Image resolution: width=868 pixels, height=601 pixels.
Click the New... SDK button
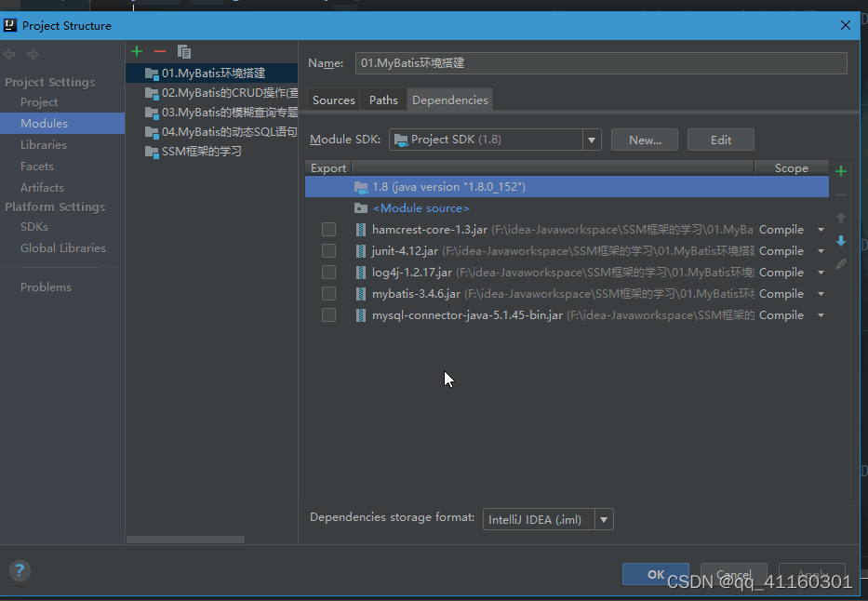645,140
